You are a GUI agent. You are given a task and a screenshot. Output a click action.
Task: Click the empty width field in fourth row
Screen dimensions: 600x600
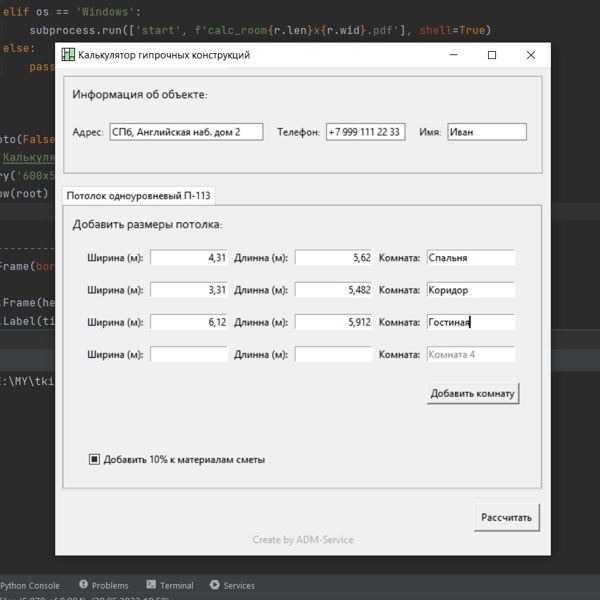[189, 354]
